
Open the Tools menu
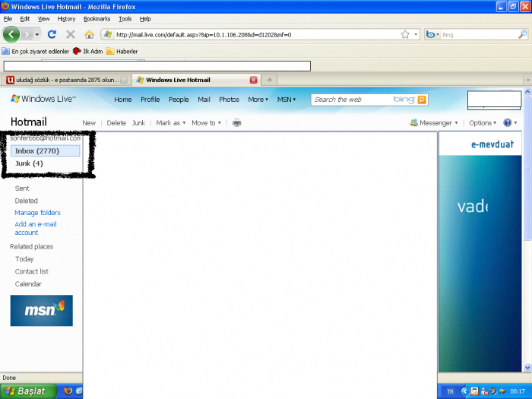click(125, 19)
